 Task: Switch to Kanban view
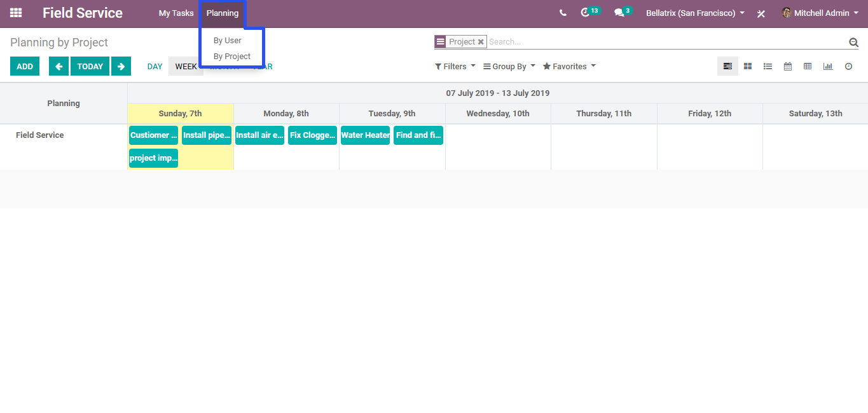(748, 66)
